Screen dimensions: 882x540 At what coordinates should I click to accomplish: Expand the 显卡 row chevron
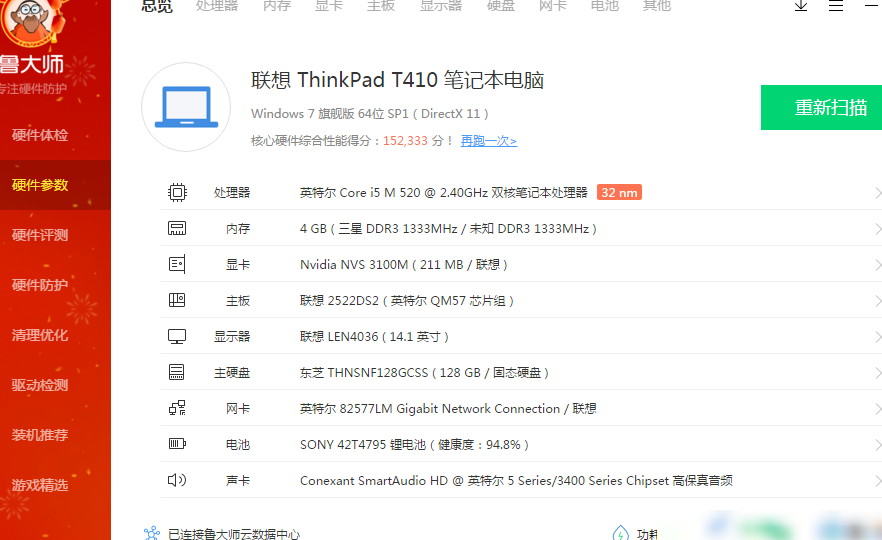click(x=878, y=265)
